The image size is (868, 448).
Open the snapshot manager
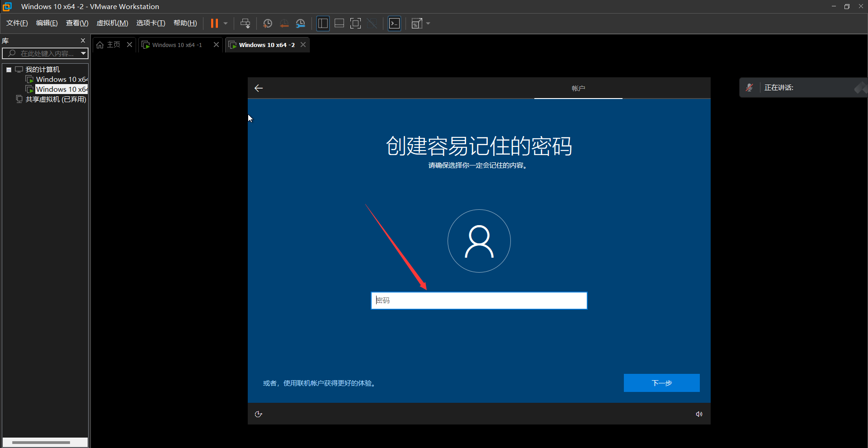tap(301, 23)
